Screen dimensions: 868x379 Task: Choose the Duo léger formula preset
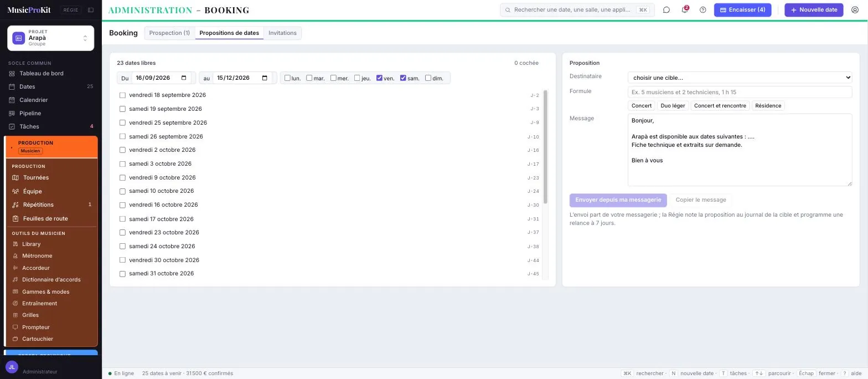[x=673, y=106]
